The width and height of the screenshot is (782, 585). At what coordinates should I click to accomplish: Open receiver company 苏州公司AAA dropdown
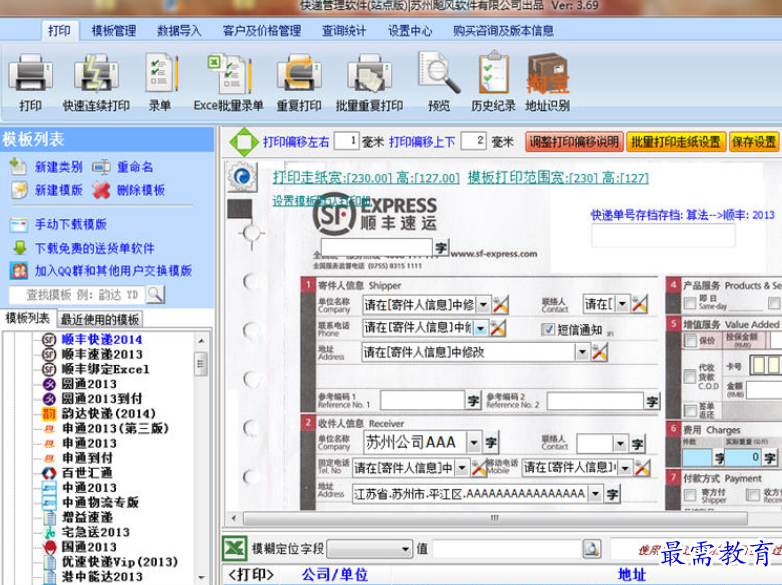pos(474,442)
